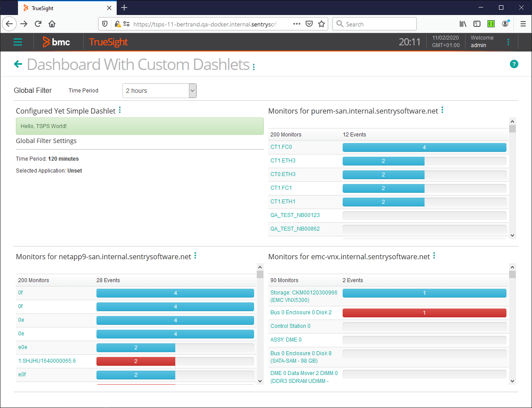Open Bus 0 Enclosure 0 Disk 2 link
The width and height of the screenshot is (532, 408).
pyautogui.click(x=301, y=312)
